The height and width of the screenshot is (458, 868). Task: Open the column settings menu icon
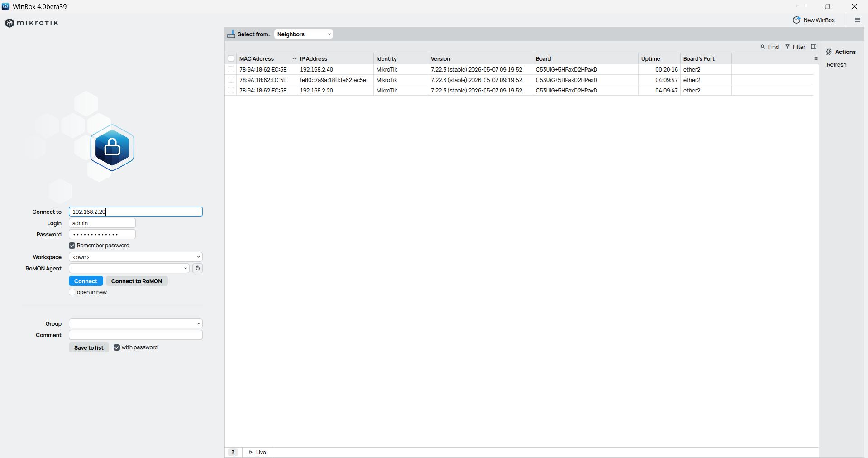(x=816, y=58)
